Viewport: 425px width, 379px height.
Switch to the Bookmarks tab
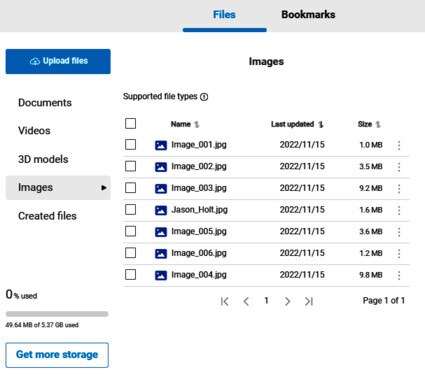[x=308, y=15]
